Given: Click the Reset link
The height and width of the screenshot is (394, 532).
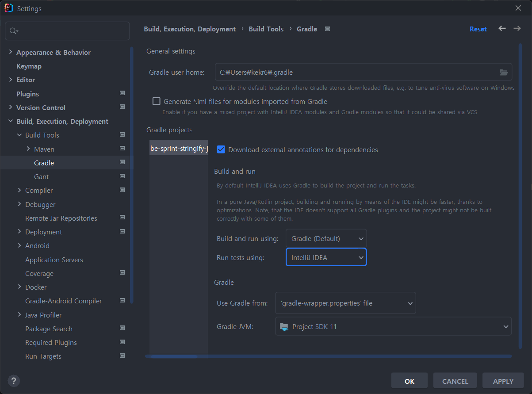Looking at the screenshot, I should click(x=478, y=29).
